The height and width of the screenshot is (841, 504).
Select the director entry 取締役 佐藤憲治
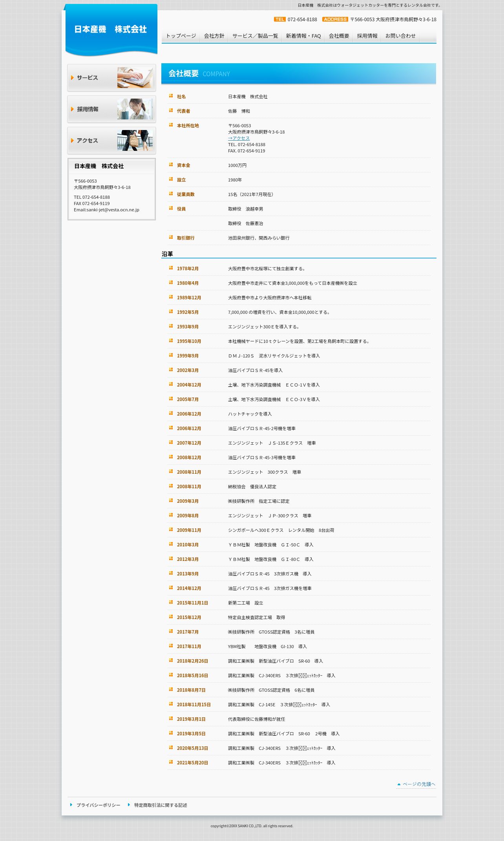246,224
